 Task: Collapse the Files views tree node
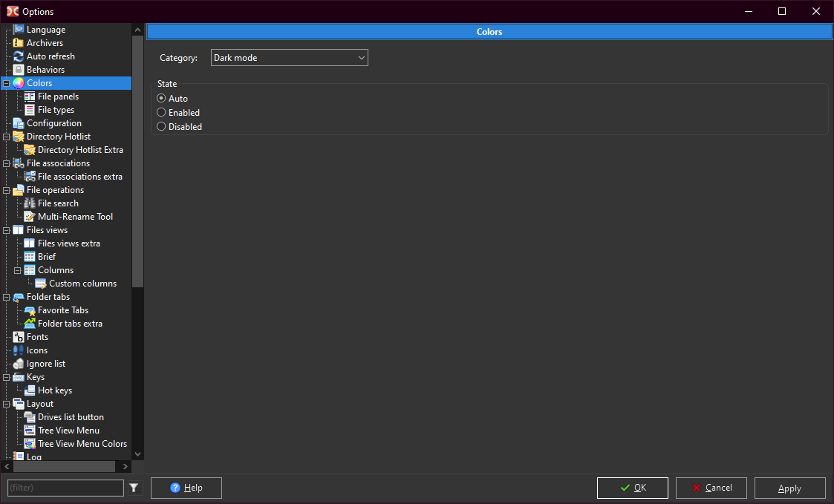(7, 230)
